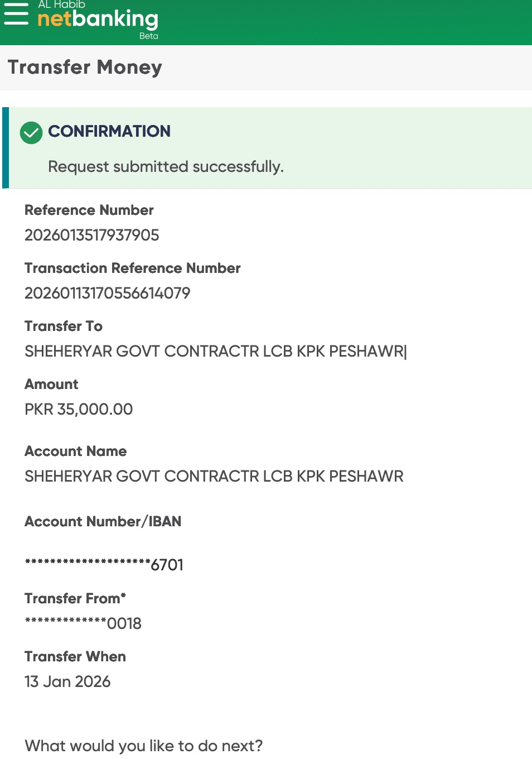Viewport: 532px width, 759px height.
Task: Click the 'Request submitted successfully' message
Action: [166, 167]
